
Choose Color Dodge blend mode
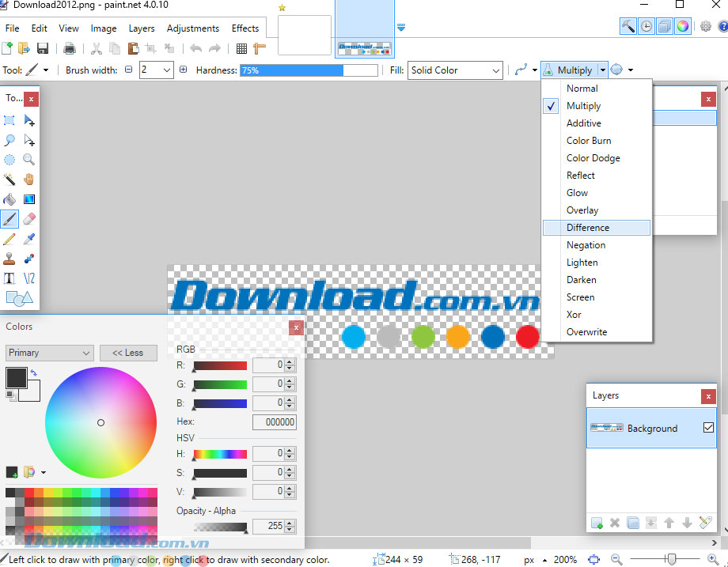coord(596,158)
